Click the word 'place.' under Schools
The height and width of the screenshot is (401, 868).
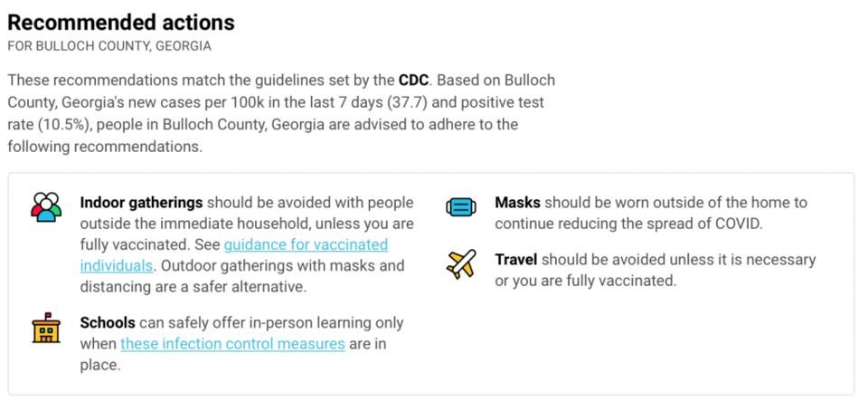click(x=100, y=366)
